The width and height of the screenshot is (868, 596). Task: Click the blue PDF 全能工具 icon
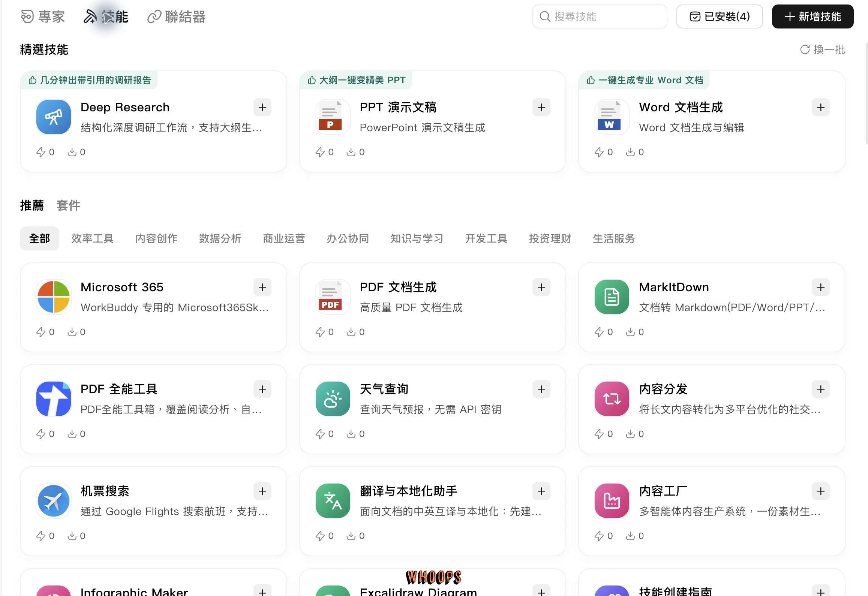tap(54, 399)
